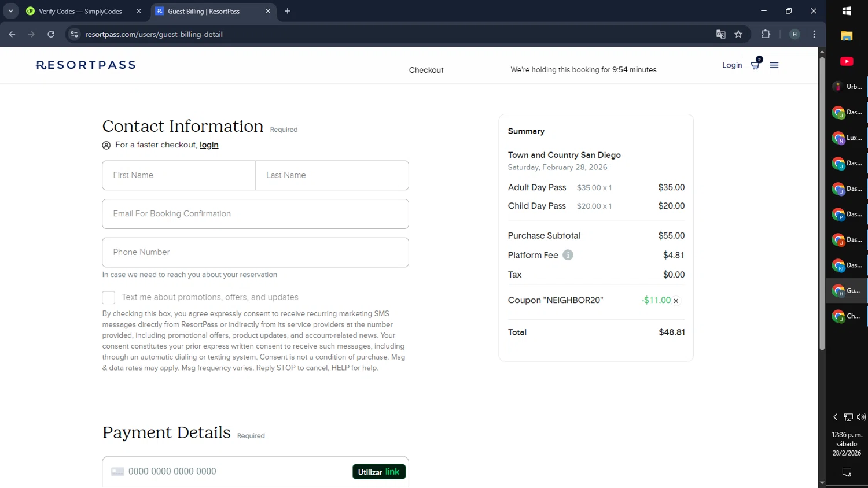
Task: Open the browser Extensions icon
Action: click(x=766, y=34)
